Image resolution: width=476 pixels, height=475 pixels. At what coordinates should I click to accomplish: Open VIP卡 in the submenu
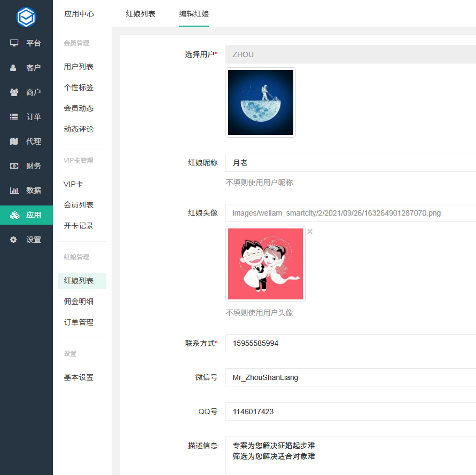pyautogui.click(x=73, y=184)
